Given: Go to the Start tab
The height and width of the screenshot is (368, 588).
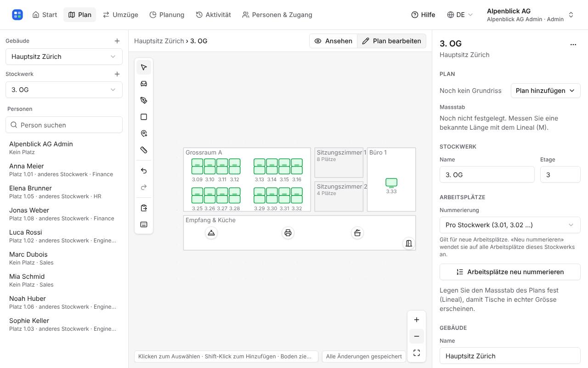Looking at the screenshot, I should 45,15.
